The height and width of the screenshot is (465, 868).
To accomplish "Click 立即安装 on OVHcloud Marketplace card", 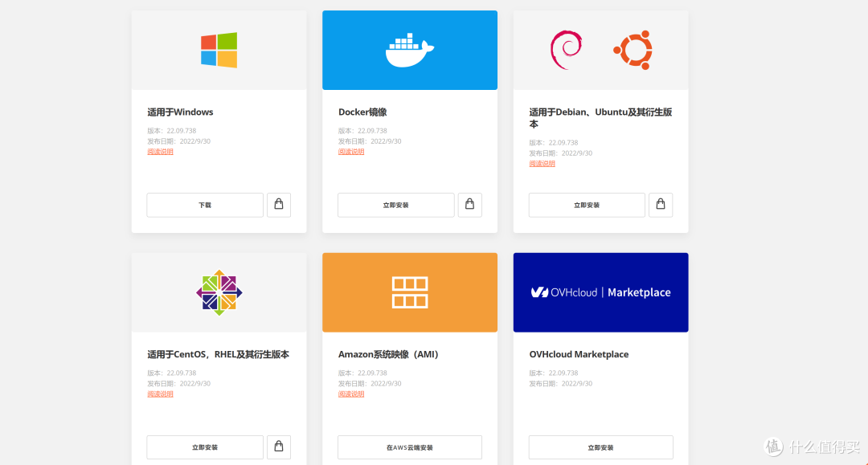I will coord(600,447).
